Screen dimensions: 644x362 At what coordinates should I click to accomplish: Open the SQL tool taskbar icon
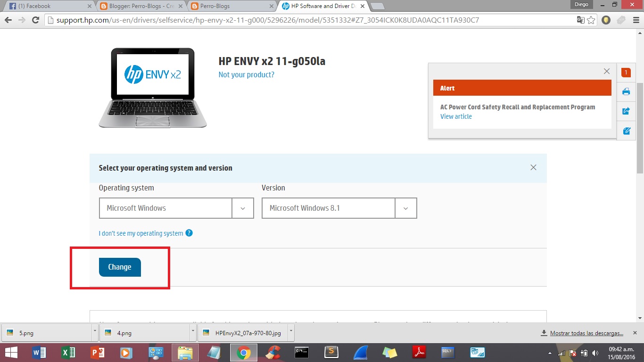pos(448,353)
